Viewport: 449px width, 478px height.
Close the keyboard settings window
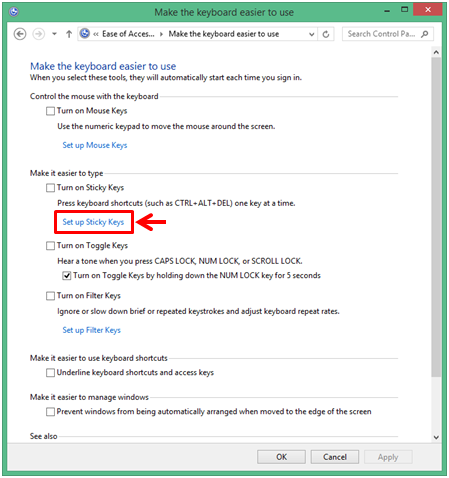428,10
